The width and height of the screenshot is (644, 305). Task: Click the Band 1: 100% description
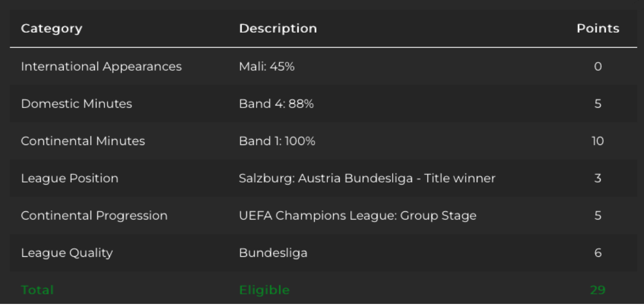(277, 141)
